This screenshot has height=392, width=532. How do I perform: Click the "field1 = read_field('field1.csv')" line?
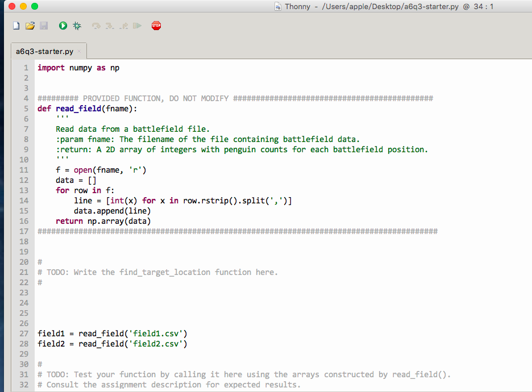tap(113, 333)
